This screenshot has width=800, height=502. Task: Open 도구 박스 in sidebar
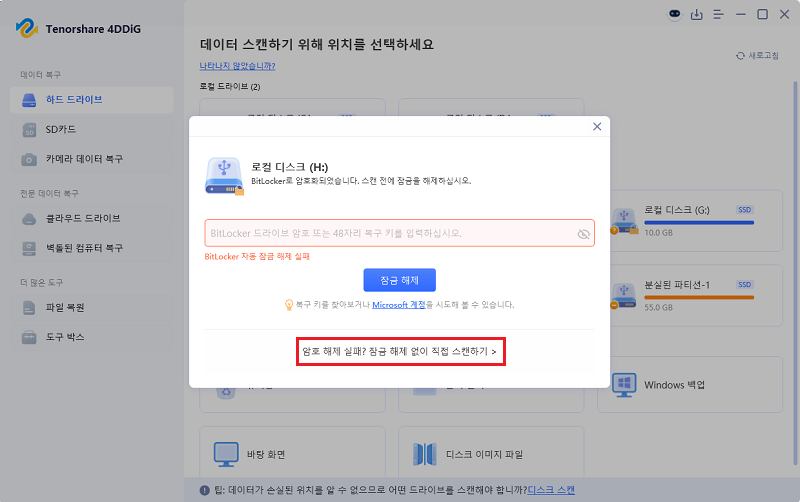pyautogui.click(x=91, y=337)
